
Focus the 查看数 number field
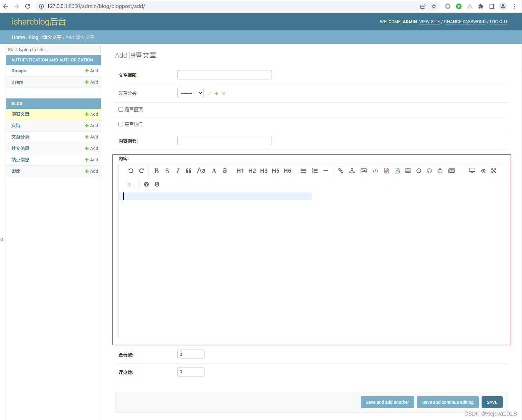tap(191, 354)
